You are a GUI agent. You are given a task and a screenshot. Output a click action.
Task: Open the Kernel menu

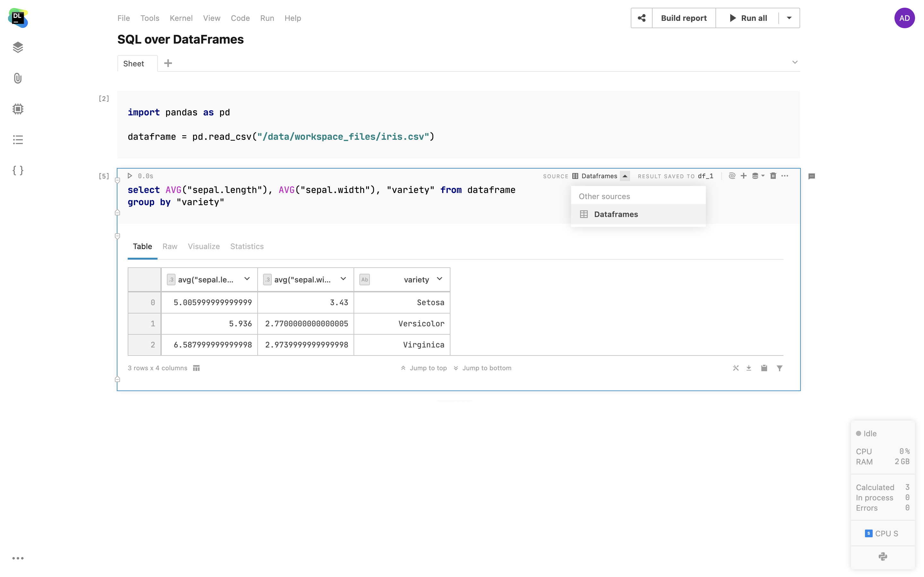tap(181, 18)
